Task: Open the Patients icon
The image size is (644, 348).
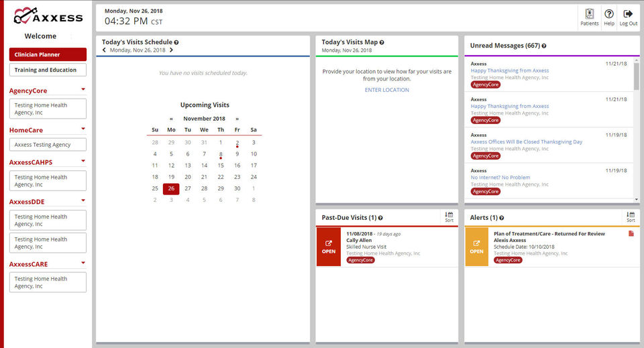Action: click(x=590, y=17)
